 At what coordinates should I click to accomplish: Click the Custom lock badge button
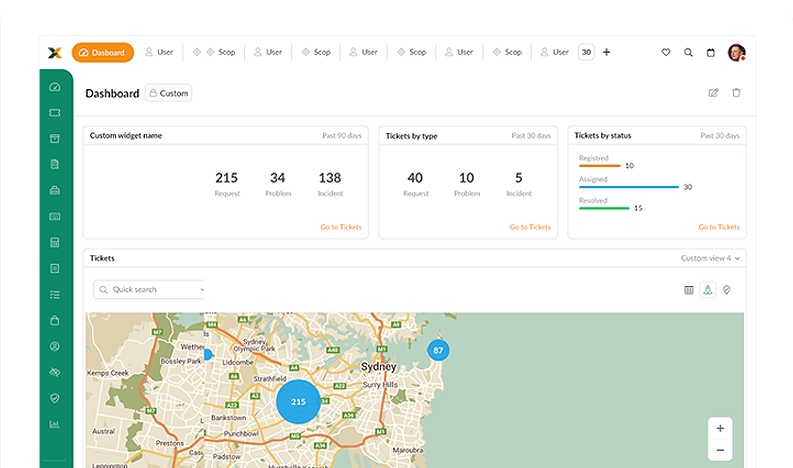pyautogui.click(x=168, y=93)
